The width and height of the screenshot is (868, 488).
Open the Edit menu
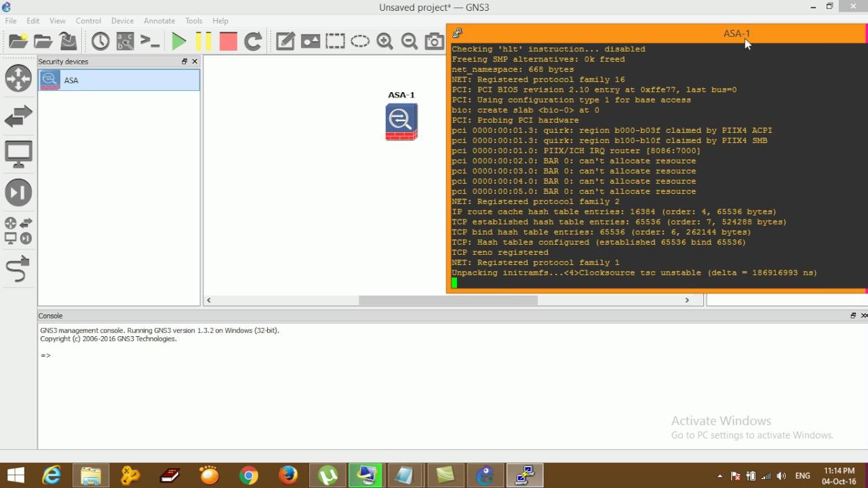click(x=33, y=21)
